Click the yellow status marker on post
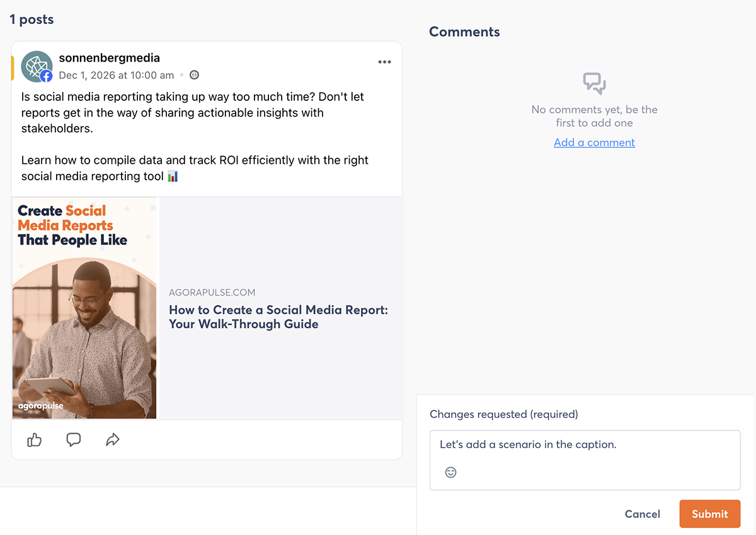The height and width of the screenshot is (535, 756). [x=12, y=68]
